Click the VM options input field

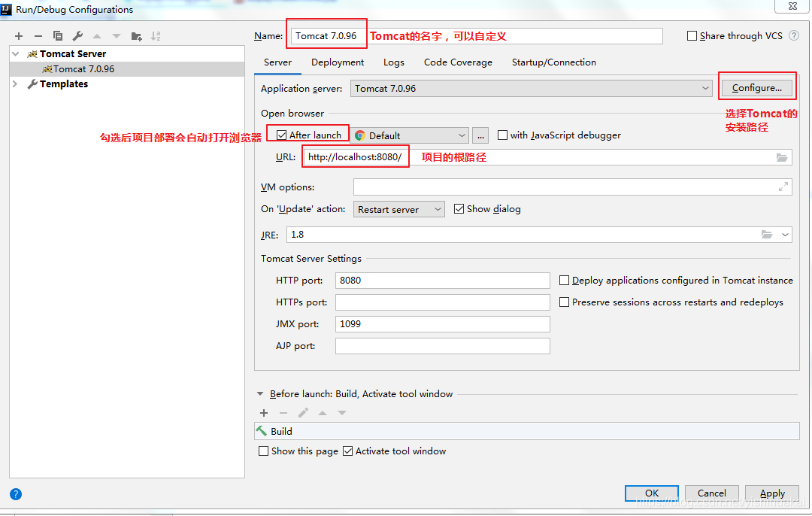click(x=572, y=187)
